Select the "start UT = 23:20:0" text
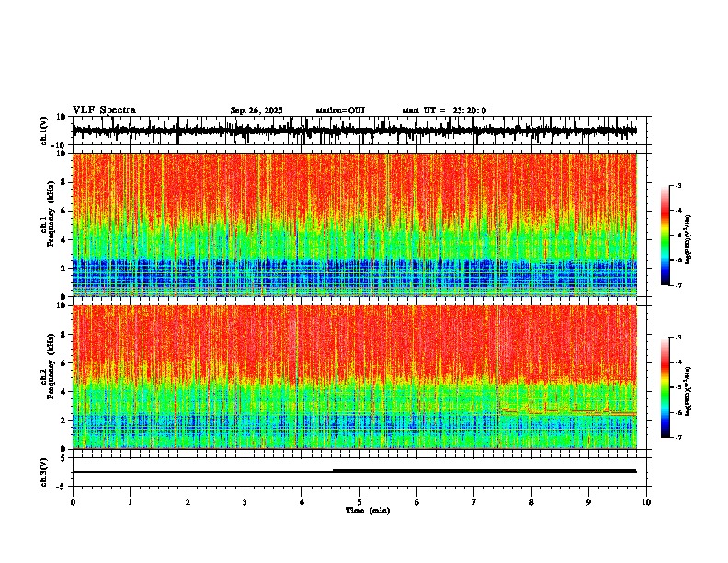Screen dimensions: 728x563 [444, 110]
